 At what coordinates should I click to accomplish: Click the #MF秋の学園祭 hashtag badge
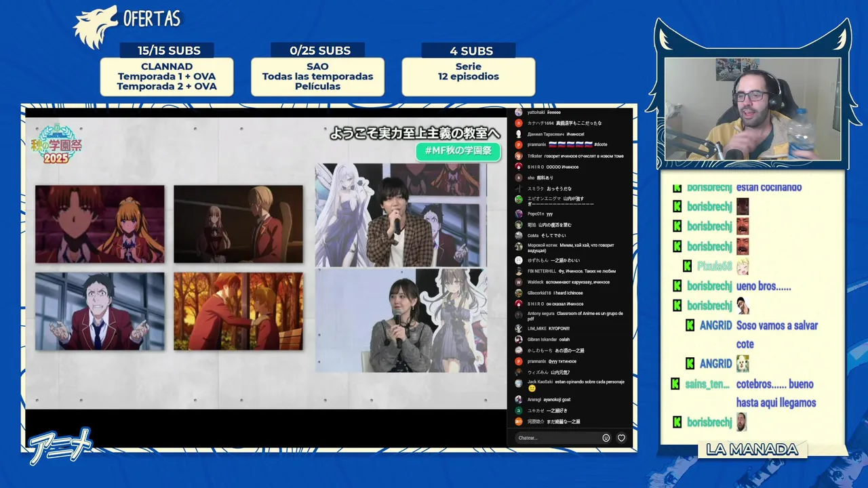point(458,150)
